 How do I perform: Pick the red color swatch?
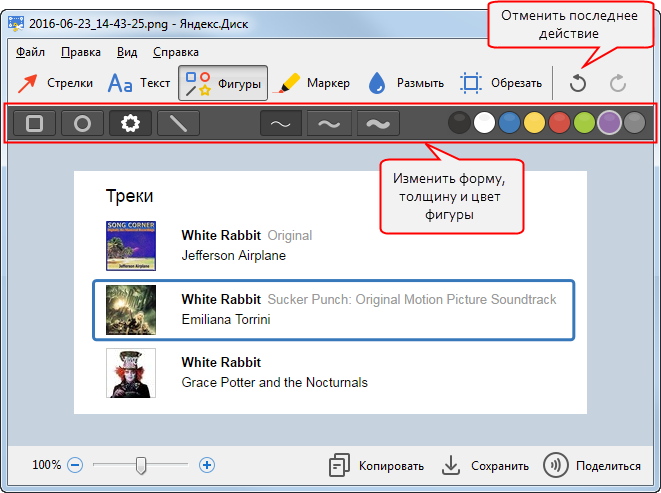click(560, 123)
